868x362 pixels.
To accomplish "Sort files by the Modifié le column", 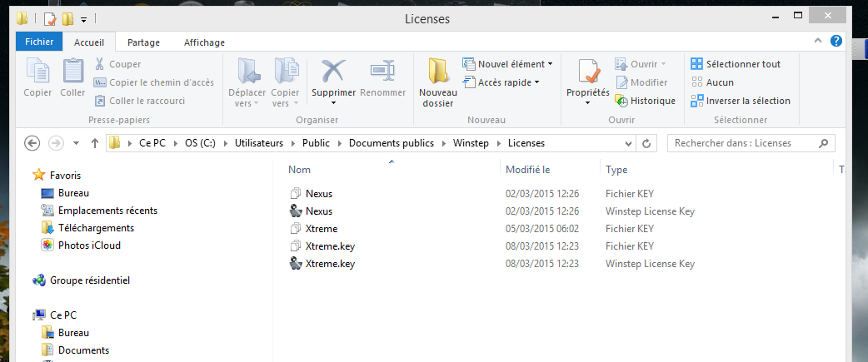I will coord(528,170).
